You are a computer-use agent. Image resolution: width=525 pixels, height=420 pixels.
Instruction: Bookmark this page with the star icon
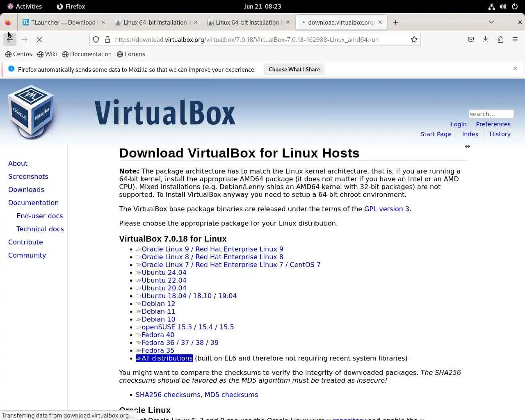tap(414, 39)
